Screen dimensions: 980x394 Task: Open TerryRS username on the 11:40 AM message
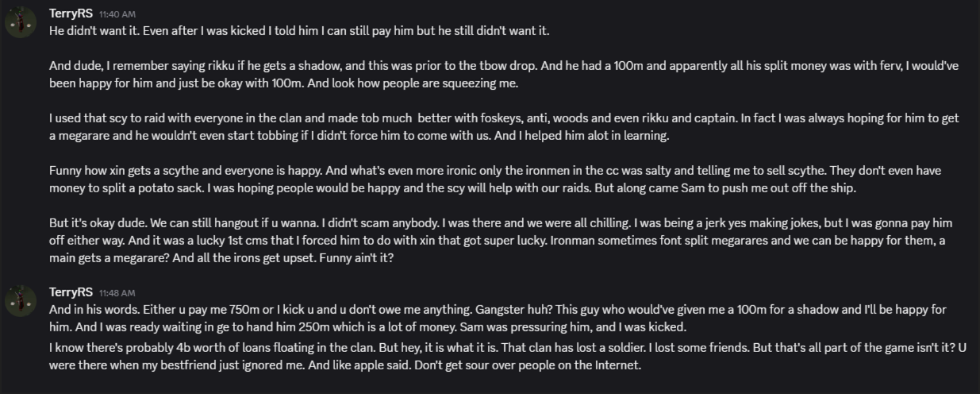point(71,14)
